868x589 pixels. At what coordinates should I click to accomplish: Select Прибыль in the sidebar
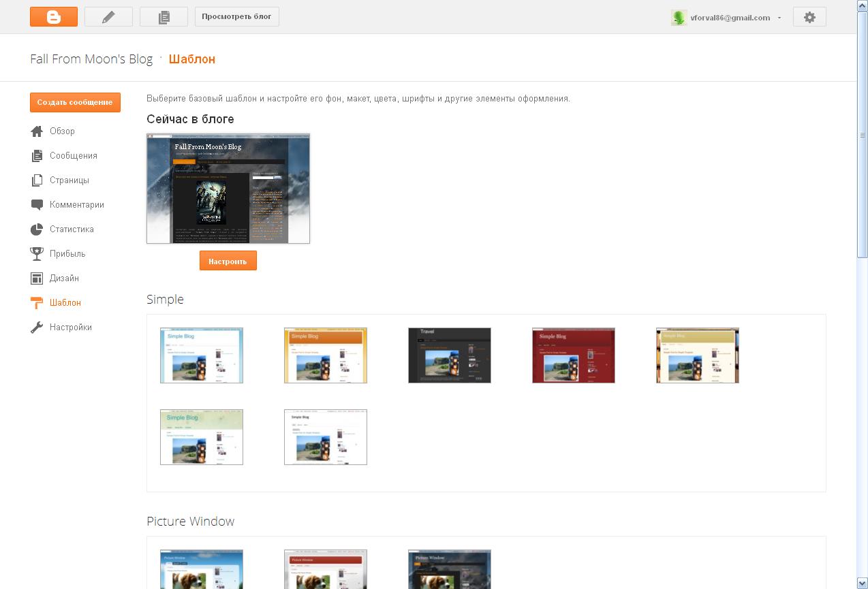(x=67, y=253)
